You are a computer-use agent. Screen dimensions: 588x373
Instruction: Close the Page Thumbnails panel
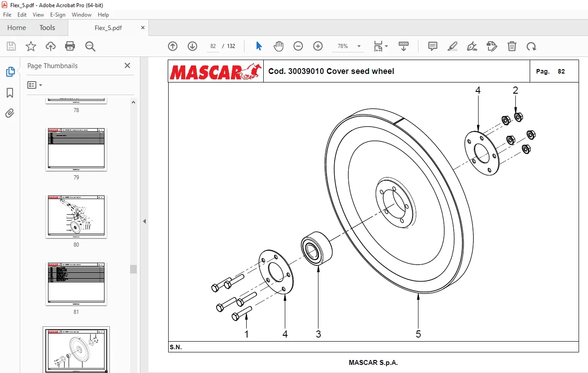tap(127, 65)
